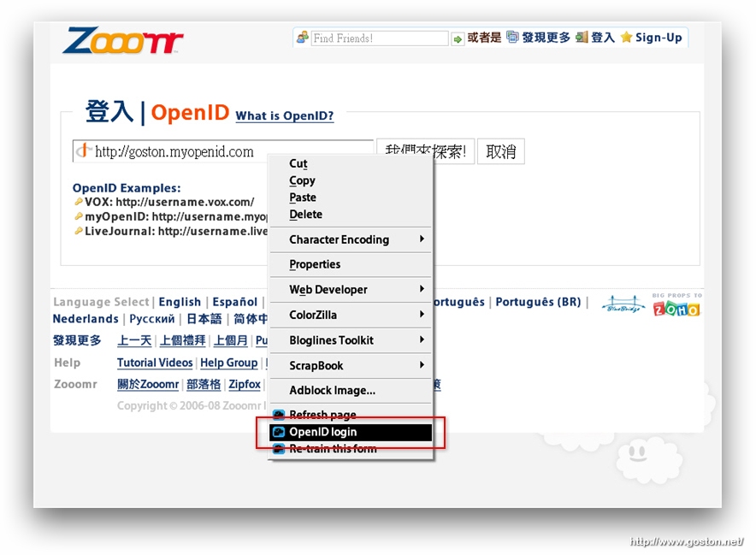Viewport: 756px width, 555px height.
Task: Click the 我們來探索! submit button
Action: (x=426, y=151)
